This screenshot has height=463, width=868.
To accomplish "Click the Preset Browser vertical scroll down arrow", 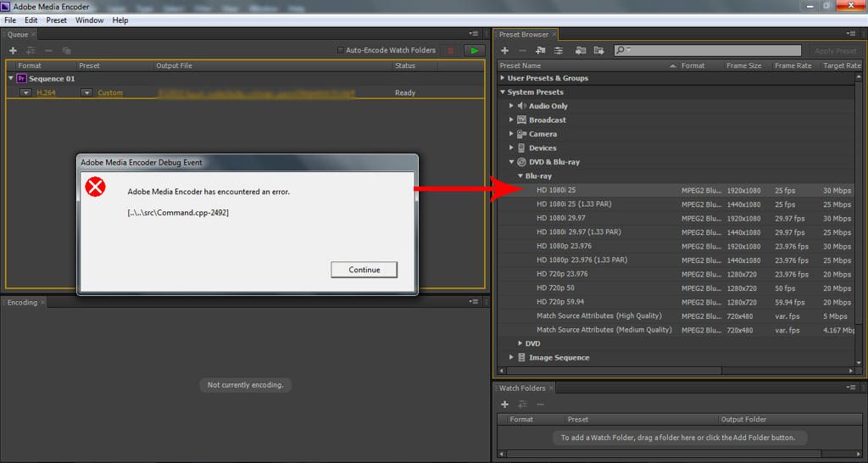I will pyautogui.click(x=859, y=363).
